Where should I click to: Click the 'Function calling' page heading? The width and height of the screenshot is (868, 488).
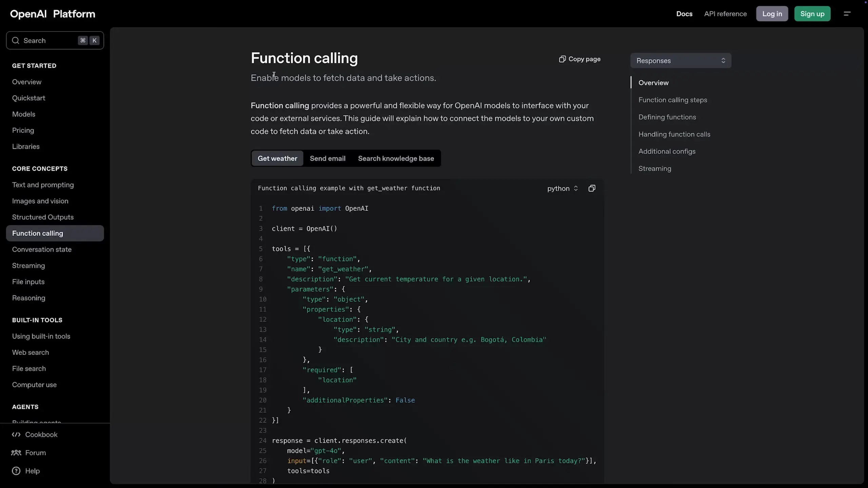pyautogui.click(x=304, y=58)
